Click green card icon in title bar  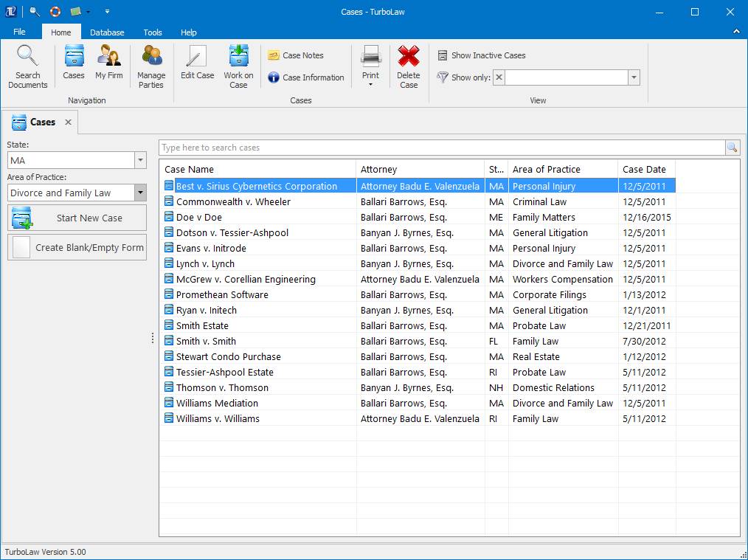[76, 12]
